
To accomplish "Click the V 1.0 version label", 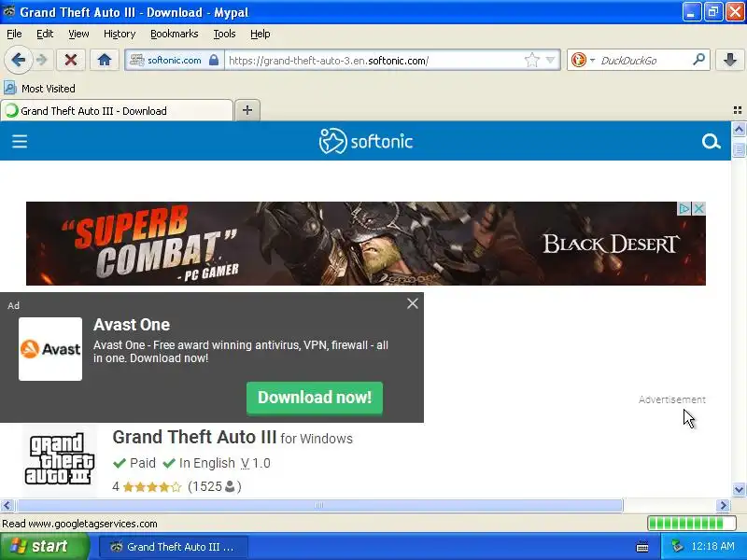I will pos(255,463).
